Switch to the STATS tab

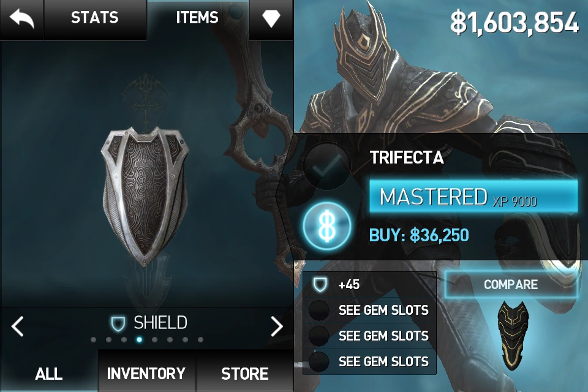point(95,19)
